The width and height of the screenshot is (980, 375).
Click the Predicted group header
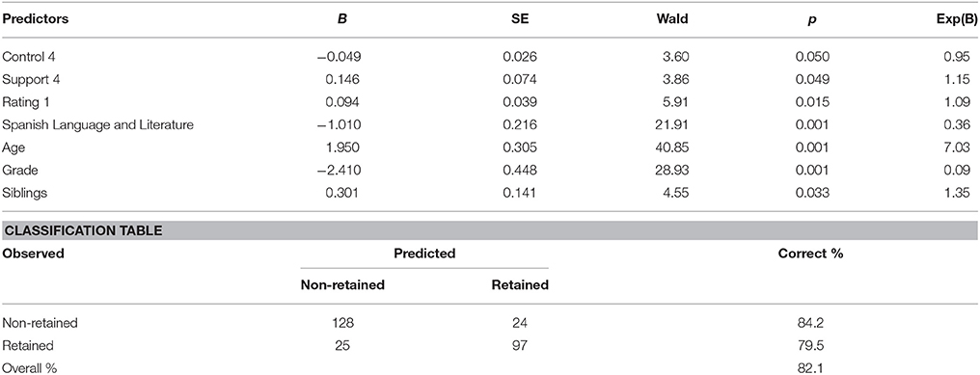pos(424,254)
